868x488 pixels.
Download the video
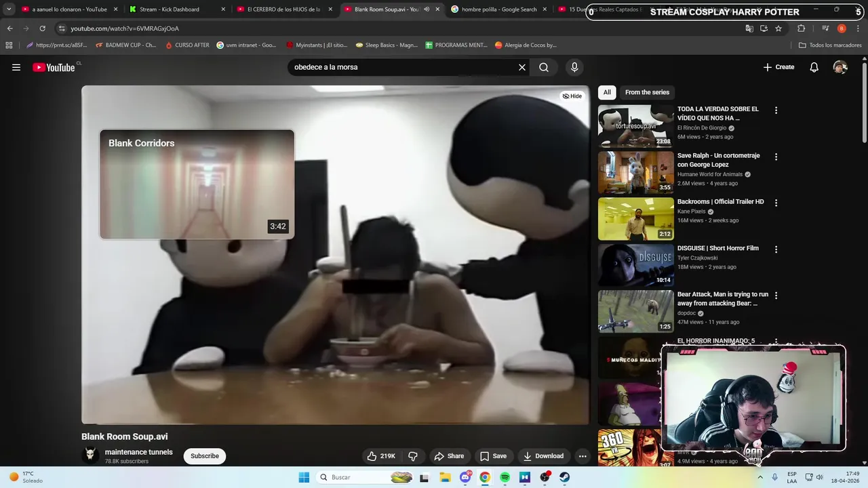(x=543, y=456)
